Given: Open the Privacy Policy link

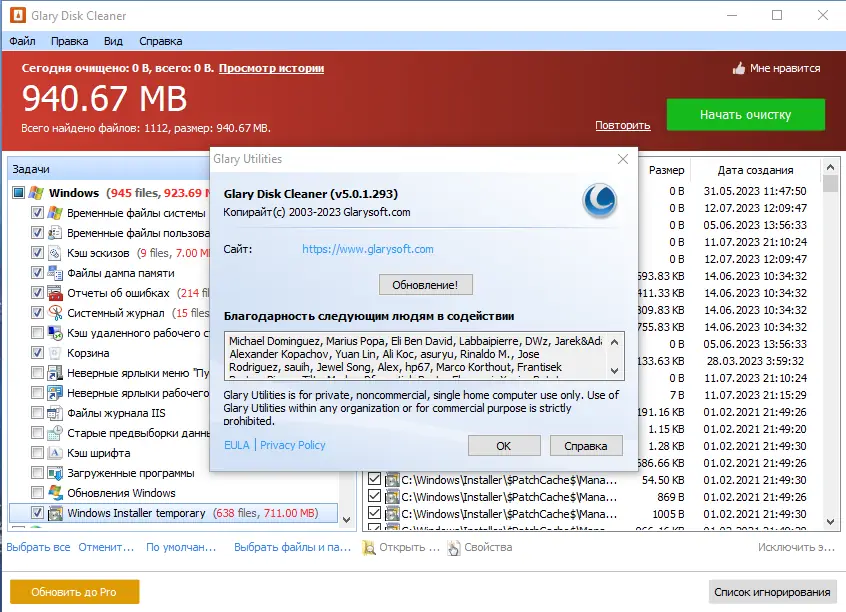Looking at the screenshot, I should (x=293, y=445).
